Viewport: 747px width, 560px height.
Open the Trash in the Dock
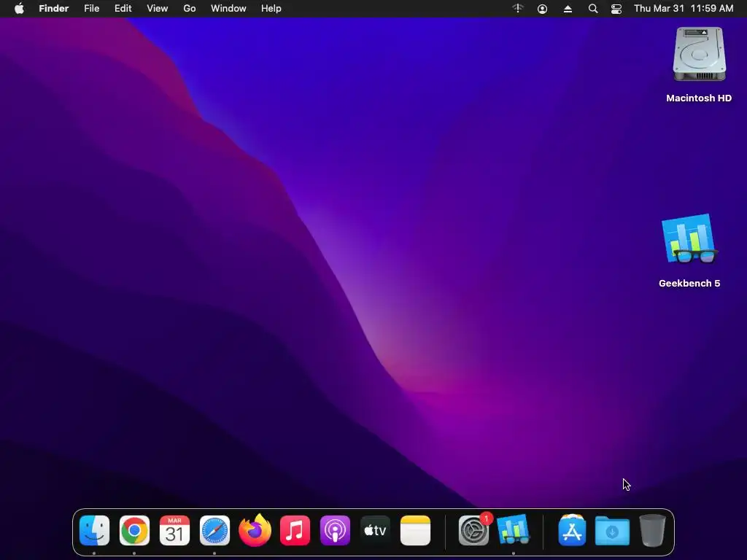point(652,530)
